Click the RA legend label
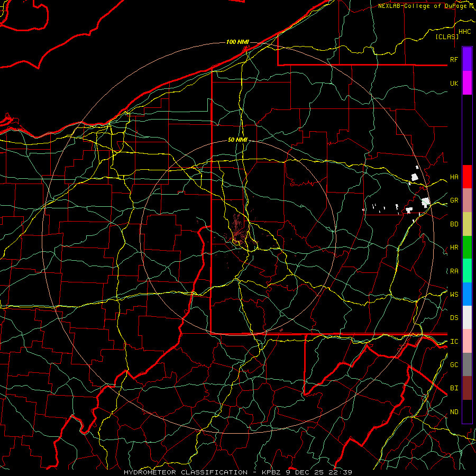This screenshot has width=476, height=476. click(x=454, y=271)
